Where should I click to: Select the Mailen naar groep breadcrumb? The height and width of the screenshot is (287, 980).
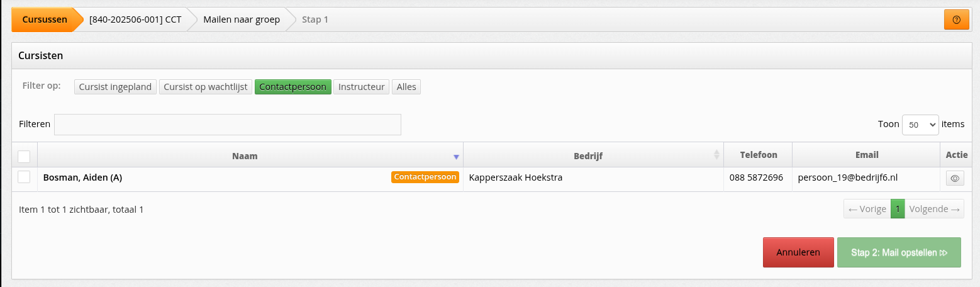coord(242,20)
